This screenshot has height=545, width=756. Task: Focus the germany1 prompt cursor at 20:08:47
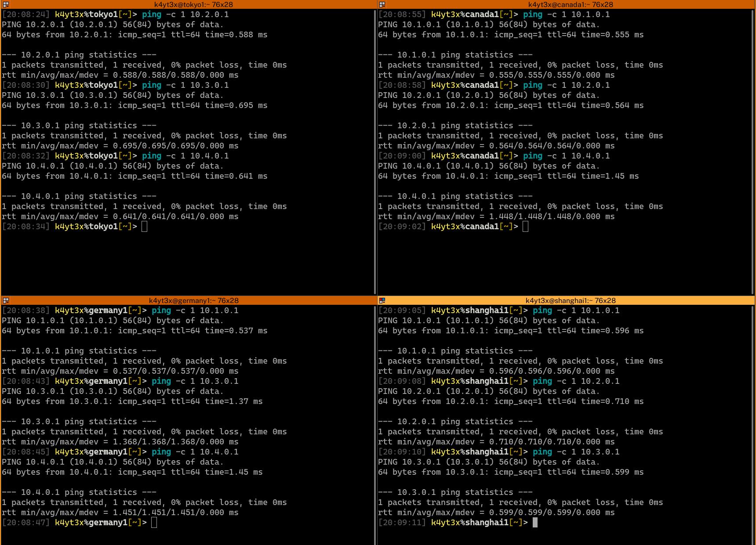pyautogui.click(x=154, y=523)
